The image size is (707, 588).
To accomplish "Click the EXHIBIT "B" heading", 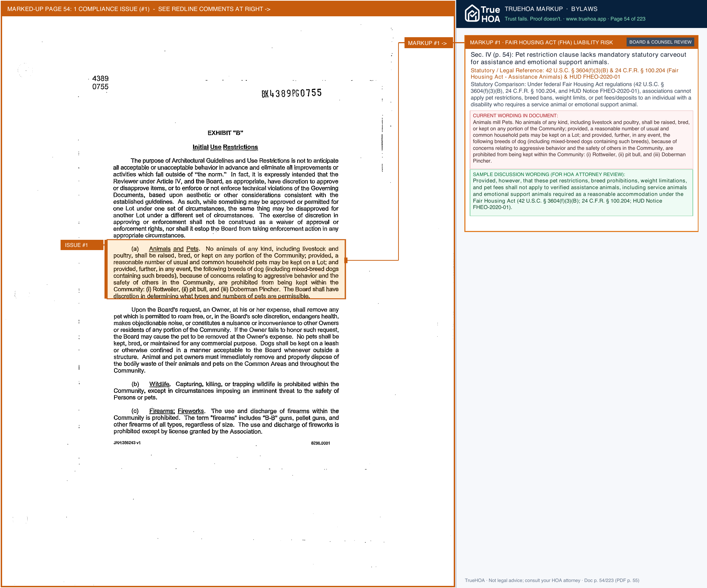I will point(225,133).
